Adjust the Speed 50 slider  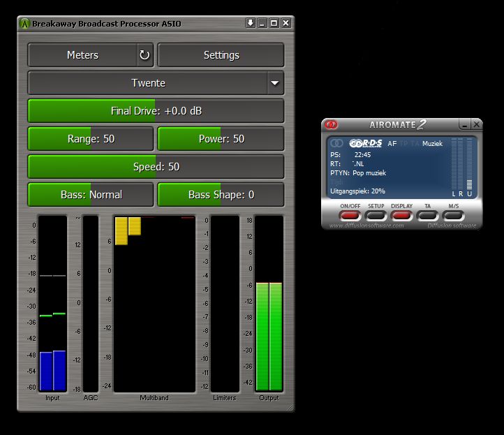click(156, 167)
